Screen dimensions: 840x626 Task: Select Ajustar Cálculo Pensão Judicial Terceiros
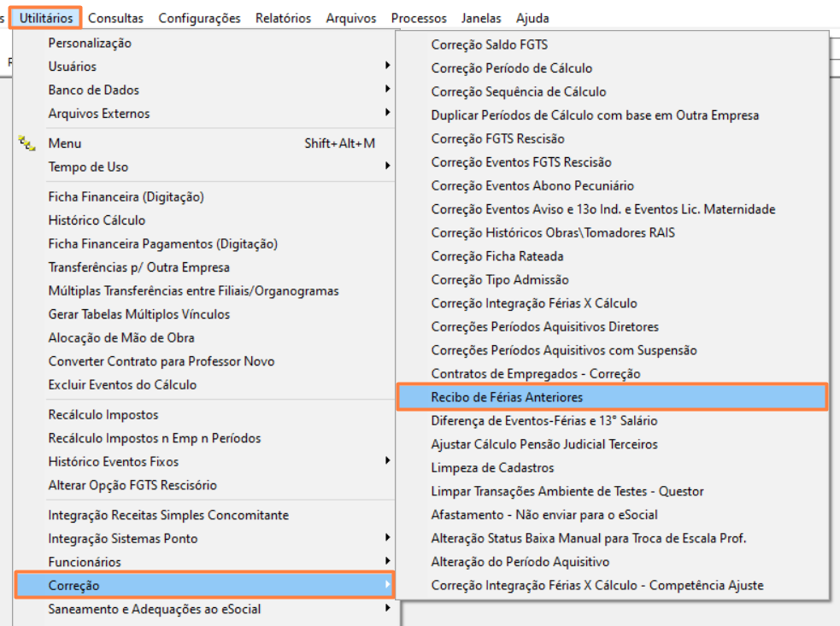(x=613, y=445)
